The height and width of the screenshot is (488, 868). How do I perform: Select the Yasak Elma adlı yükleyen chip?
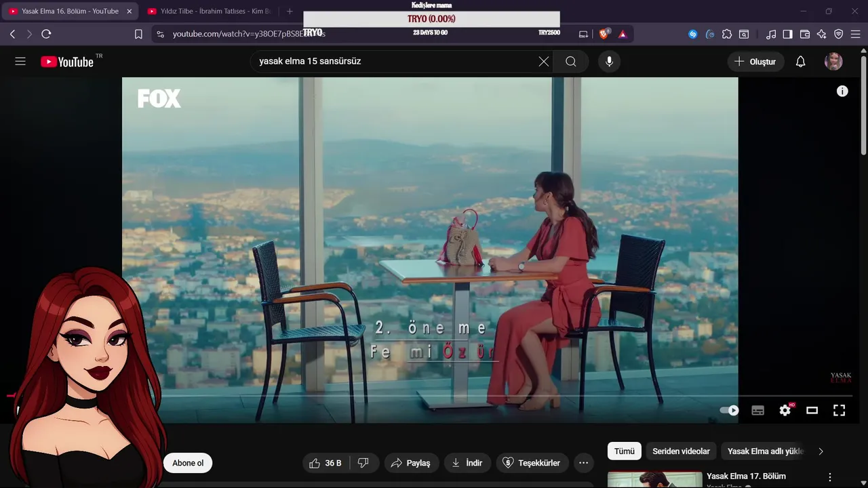[x=765, y=451]
